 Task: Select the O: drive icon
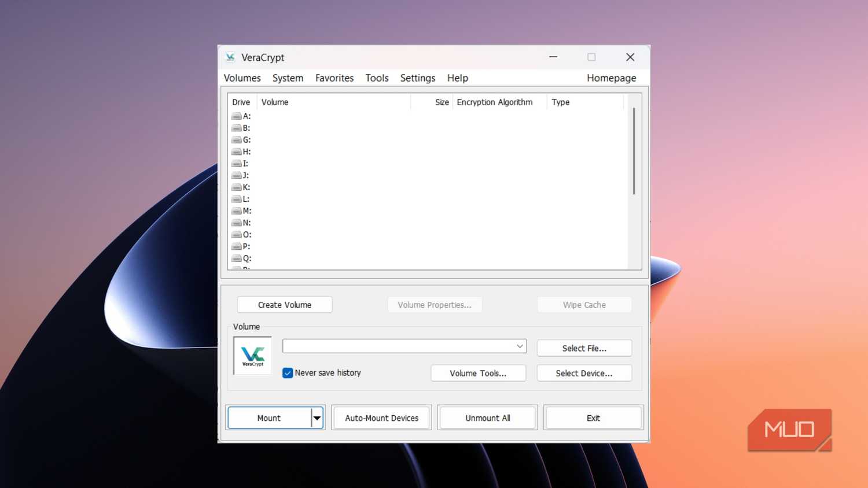(x=237, y=235)
